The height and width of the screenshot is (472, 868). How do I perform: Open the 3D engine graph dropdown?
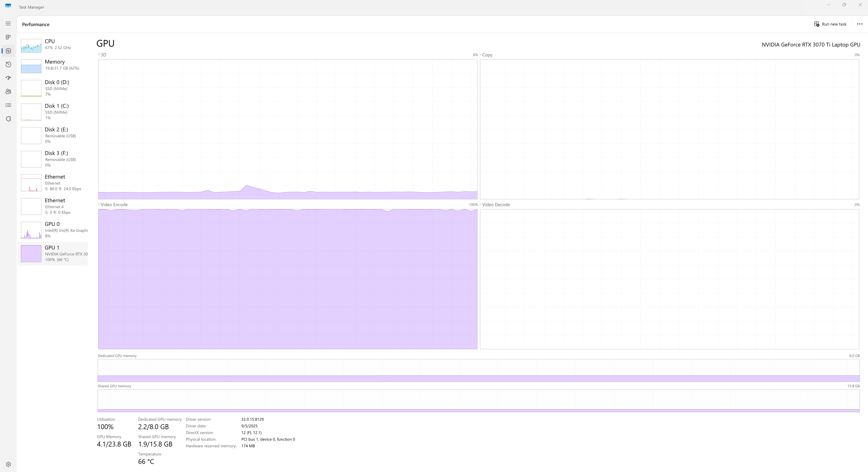tap(102, 55)
